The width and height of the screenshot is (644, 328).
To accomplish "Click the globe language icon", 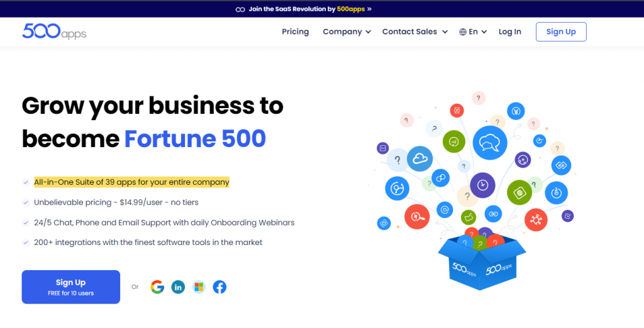I will point(463,32).
